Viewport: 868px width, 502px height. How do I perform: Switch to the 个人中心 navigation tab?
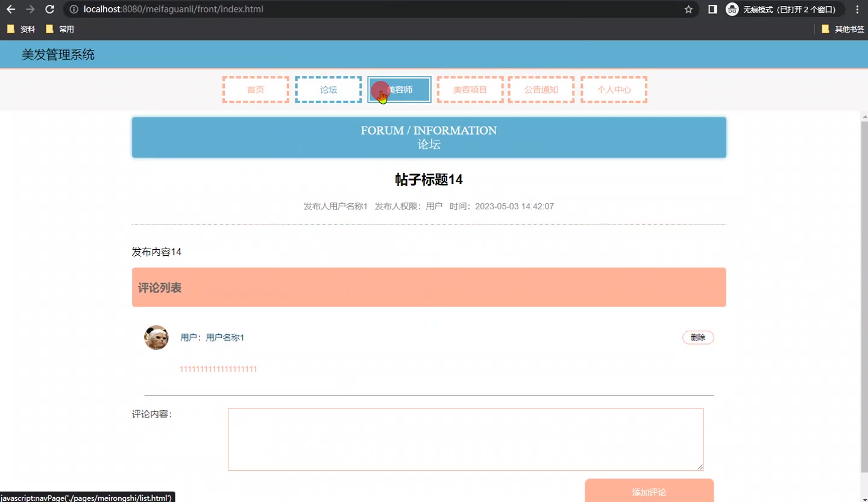(x=613, y=89)
